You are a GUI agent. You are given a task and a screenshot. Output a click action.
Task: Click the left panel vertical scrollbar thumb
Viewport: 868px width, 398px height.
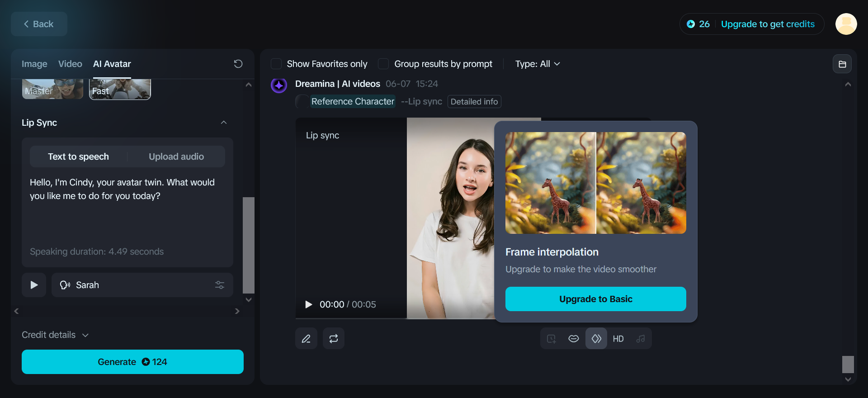pos(249,245)
